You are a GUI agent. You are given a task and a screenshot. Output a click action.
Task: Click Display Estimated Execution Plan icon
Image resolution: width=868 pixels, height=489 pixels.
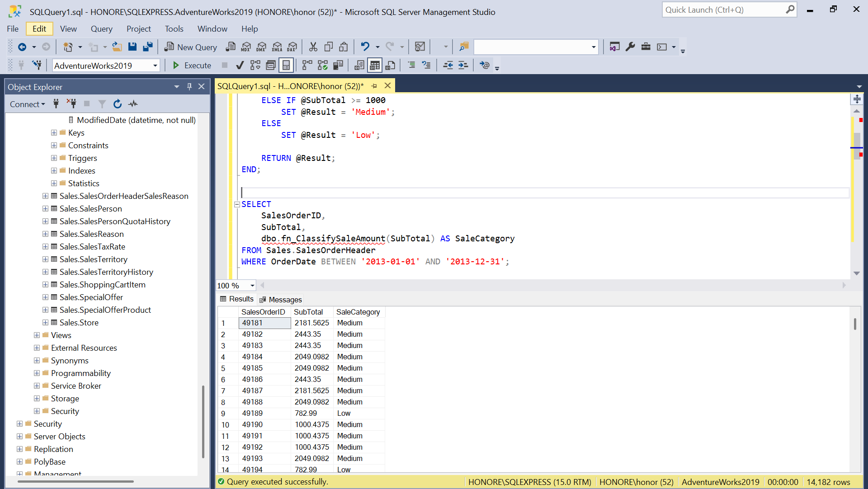pos(255,66)
